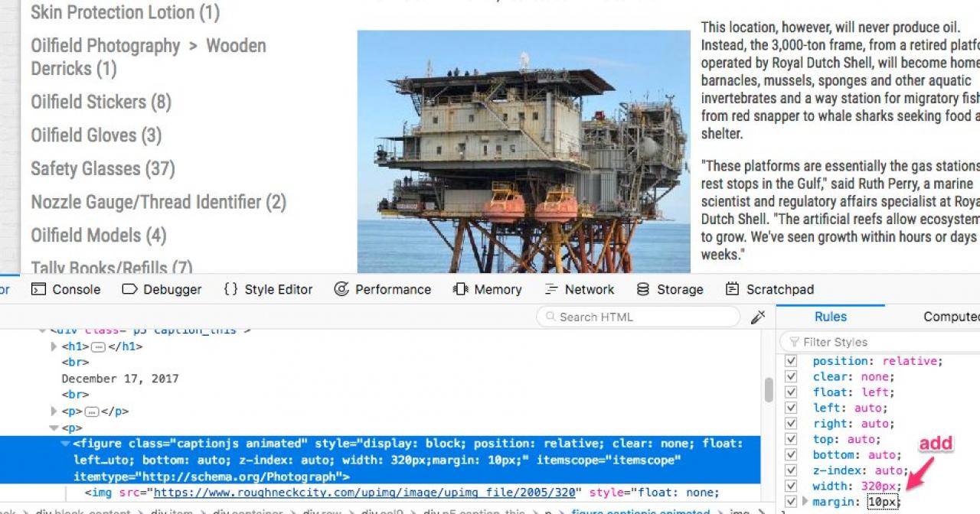Uncheck the position: relative rule

point(791,361)
